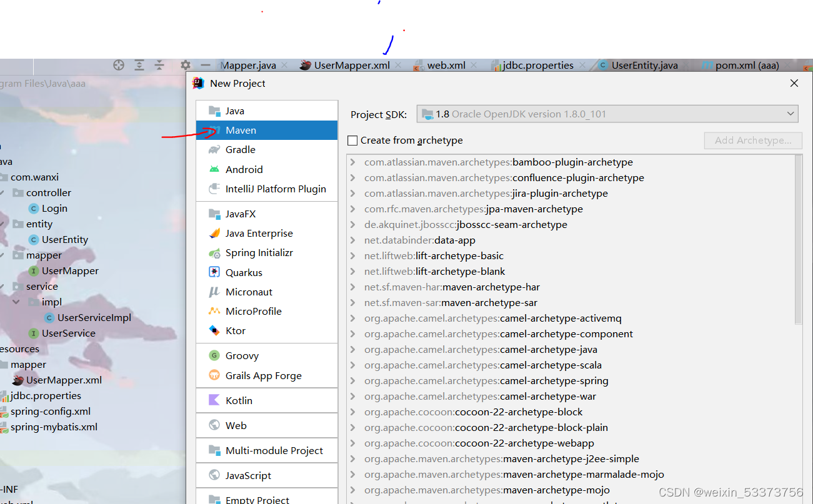The width and height of the screenshot is (813, 504).
Task: Select lift-archetype-blank row
Action: pyautogui.click(x=571, y=272)
